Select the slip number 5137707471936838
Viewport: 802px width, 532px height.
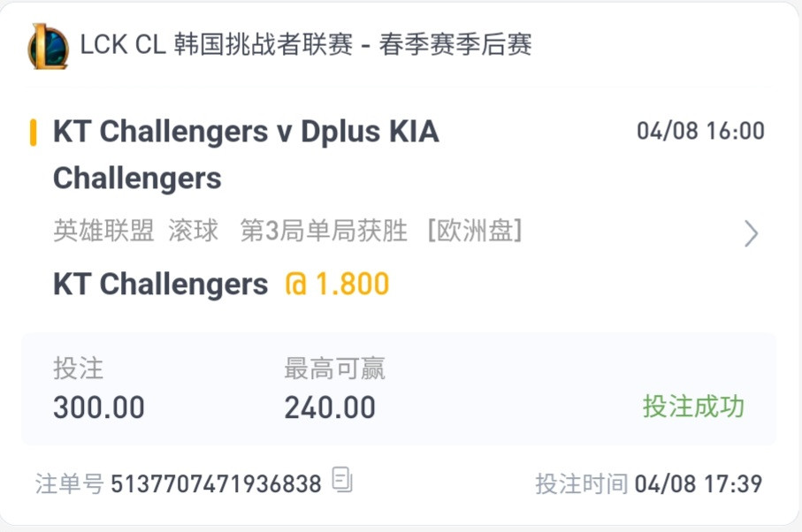tap(216, 484)
